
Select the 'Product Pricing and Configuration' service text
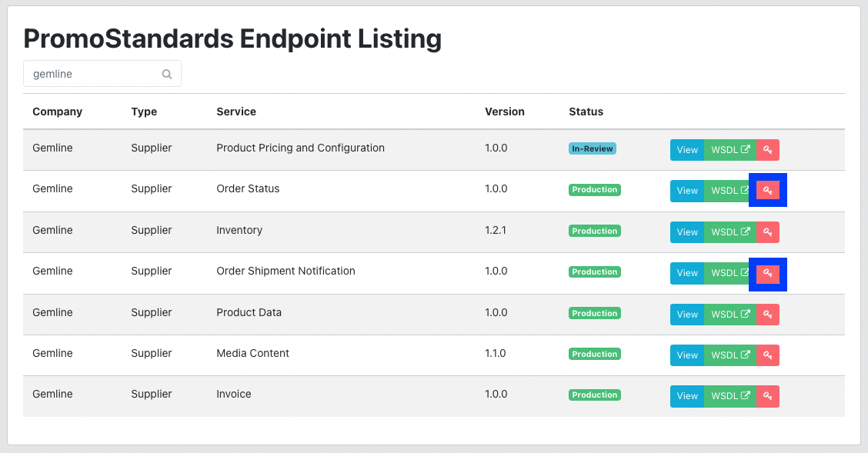point(301,148)
